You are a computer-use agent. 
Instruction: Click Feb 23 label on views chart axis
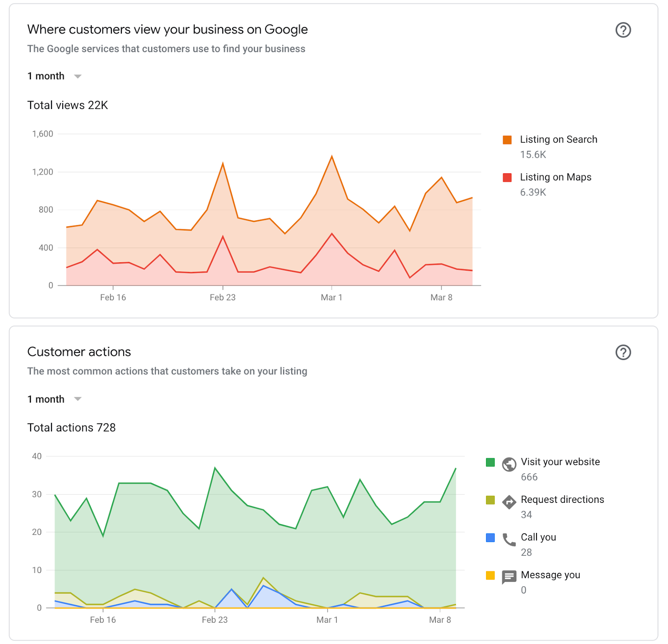tap(223, 297)
